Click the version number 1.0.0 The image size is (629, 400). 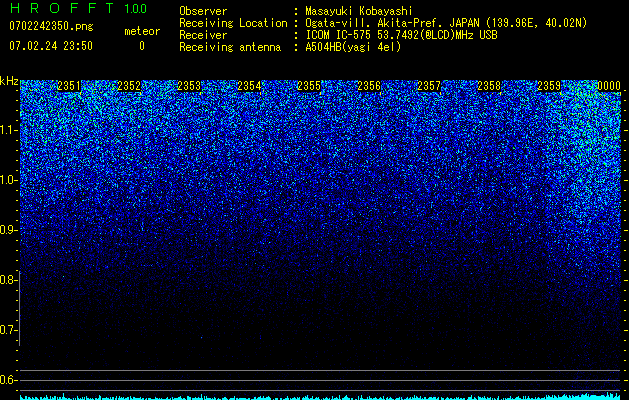pos(136,8)
